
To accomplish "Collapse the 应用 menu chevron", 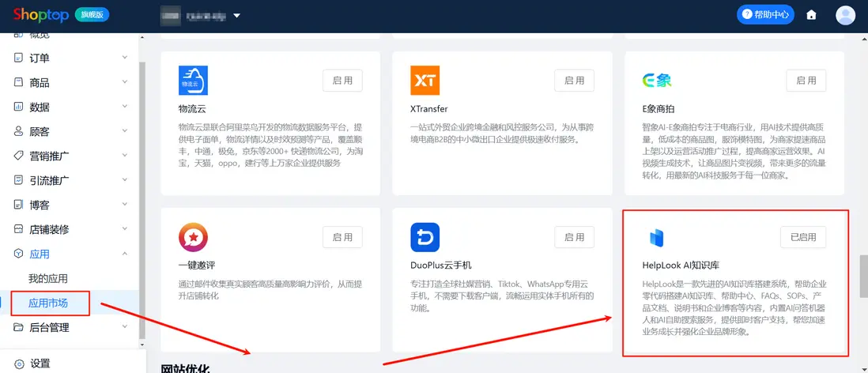I will point(125,254).
